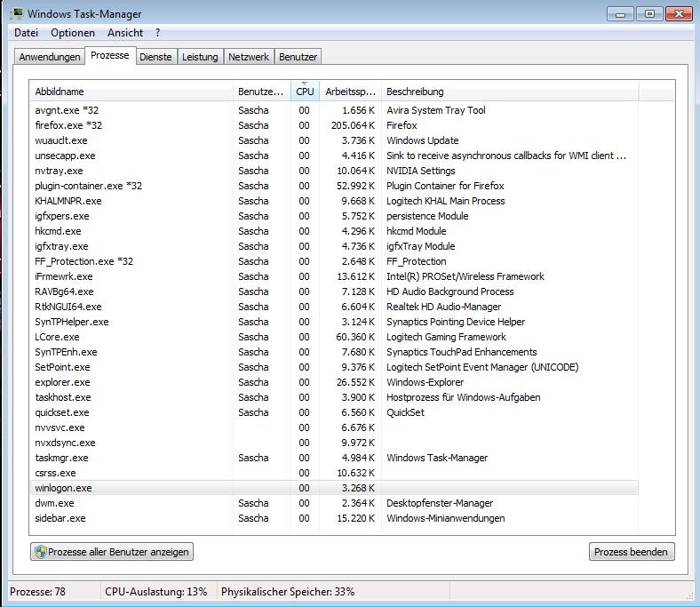Switch to the Anwendungen tab

pos(50,57)
